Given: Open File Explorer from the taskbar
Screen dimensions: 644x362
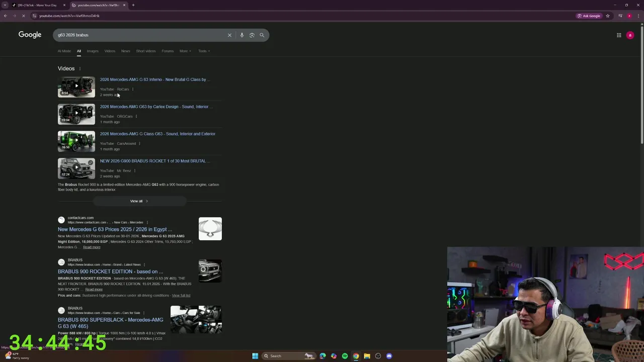Looking at the screenshot, I should click(x=367, y=356).
